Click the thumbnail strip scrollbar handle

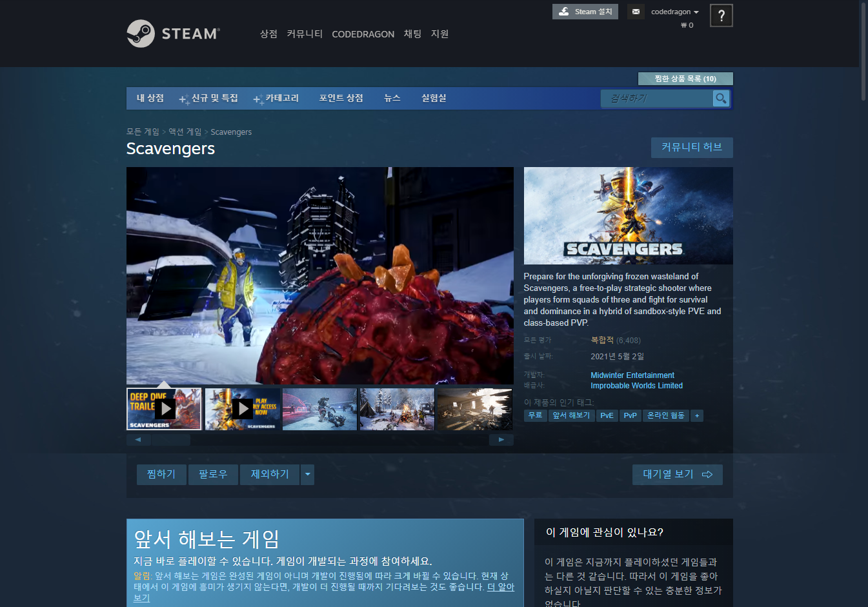(x=170, y=439)
